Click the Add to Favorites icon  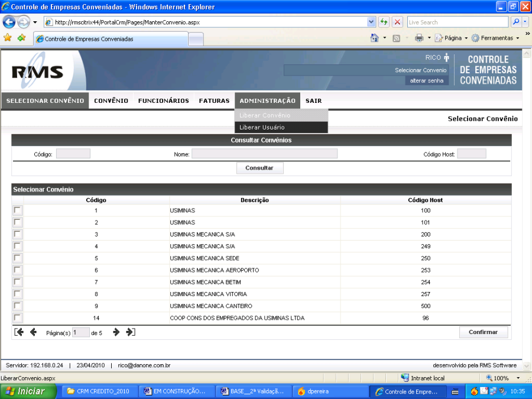tap(22, 38)
